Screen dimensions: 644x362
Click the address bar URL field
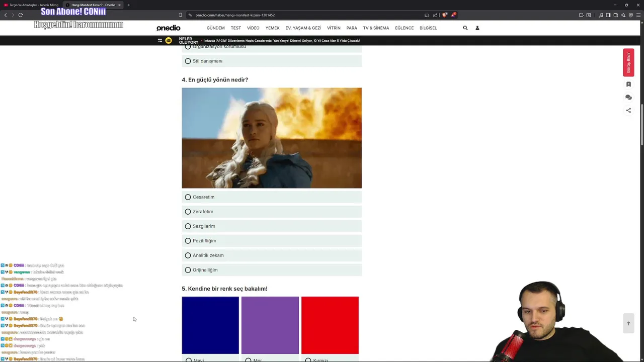point(307,15)
